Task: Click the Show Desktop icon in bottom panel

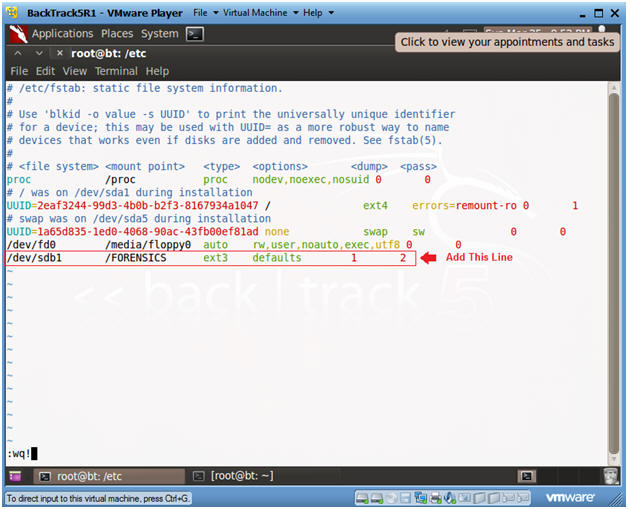Action: pos(15,476)
